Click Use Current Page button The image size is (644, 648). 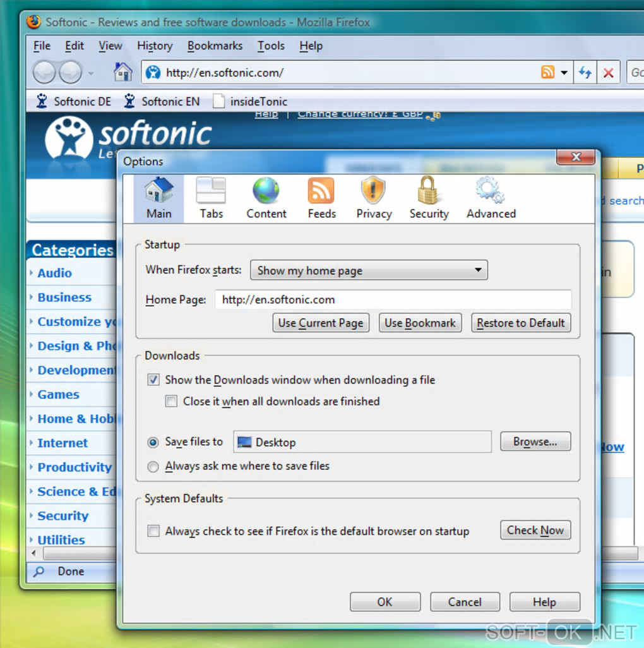(x=321, y=323)
